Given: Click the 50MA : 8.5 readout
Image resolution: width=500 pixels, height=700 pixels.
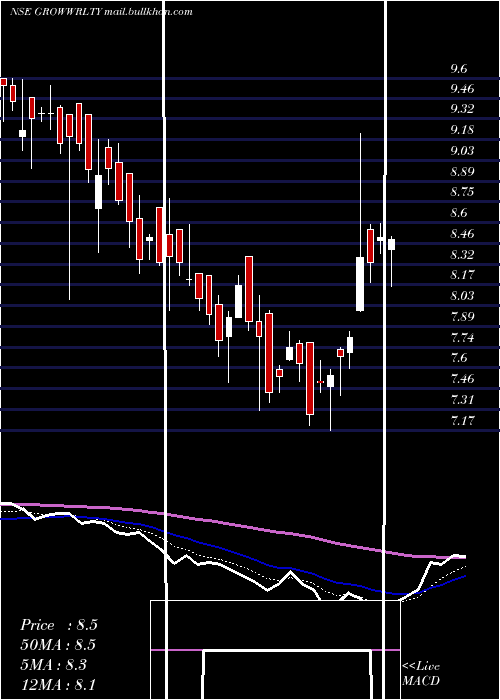Looking at the screenshot, I should [58, 645].
